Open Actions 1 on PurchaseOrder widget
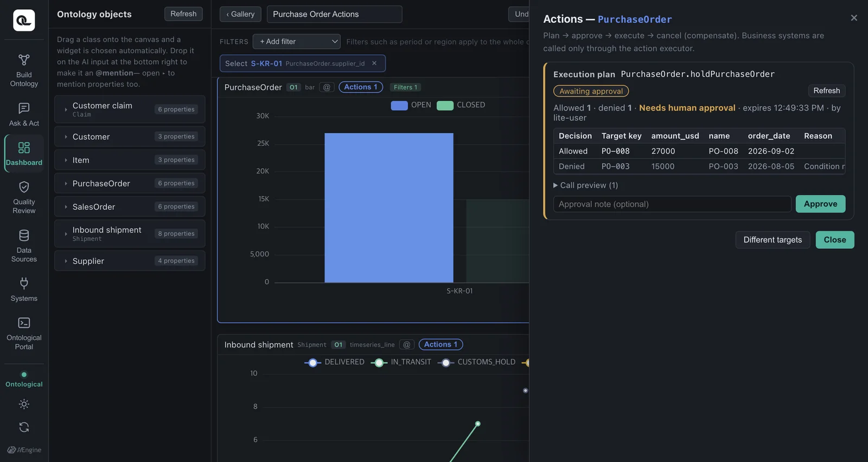The image size is (868, 462). (x=361, y=87)
